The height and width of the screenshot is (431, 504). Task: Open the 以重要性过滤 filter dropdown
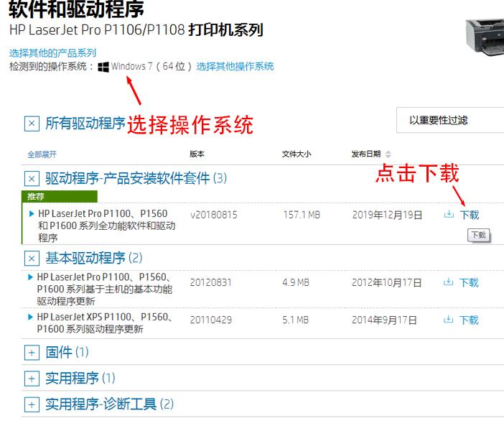[450, 120]
